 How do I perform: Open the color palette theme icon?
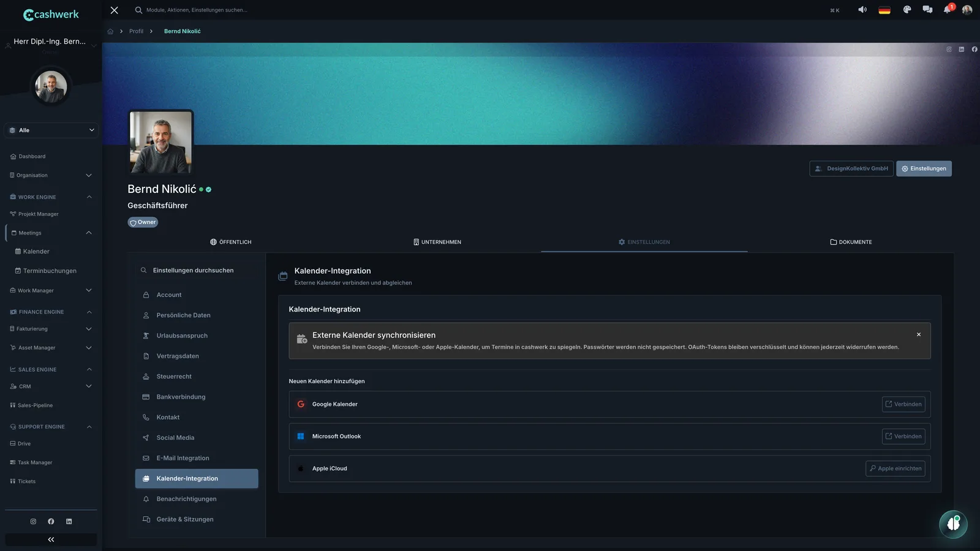pos(907,10)
